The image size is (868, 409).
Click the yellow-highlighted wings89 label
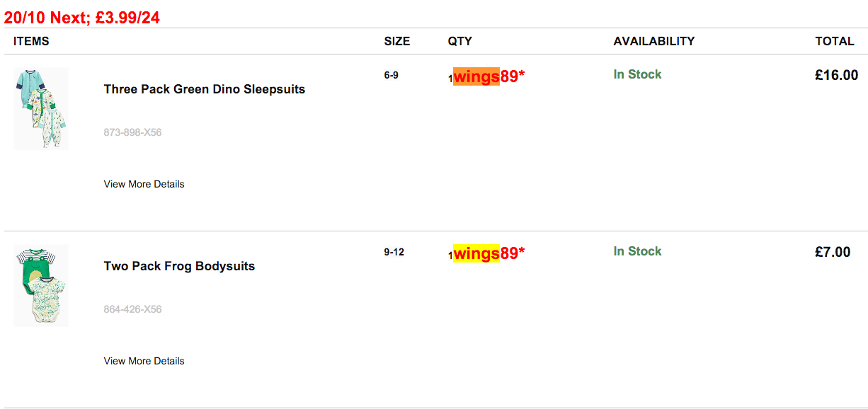[476, 253]
